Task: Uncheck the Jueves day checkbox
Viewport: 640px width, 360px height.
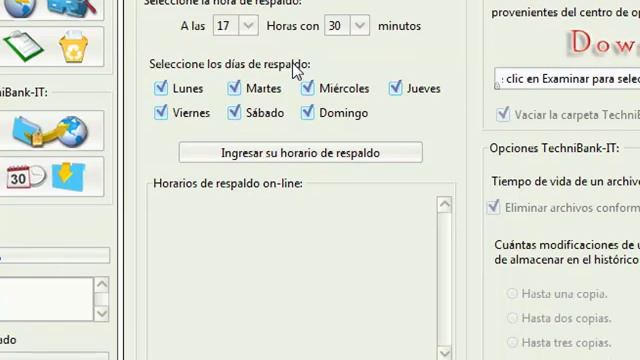Action: tap(396, 88)
